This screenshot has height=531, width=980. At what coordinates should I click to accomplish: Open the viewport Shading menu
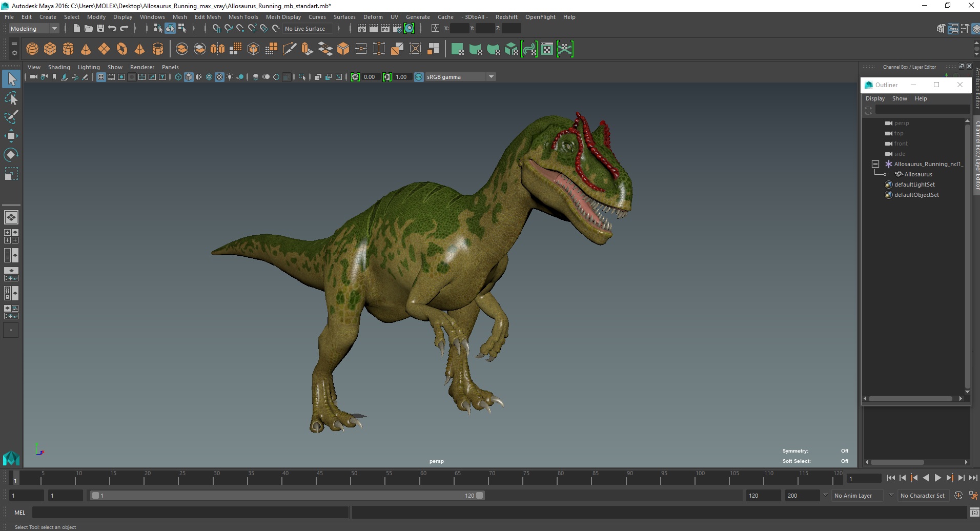click(59, 67)
